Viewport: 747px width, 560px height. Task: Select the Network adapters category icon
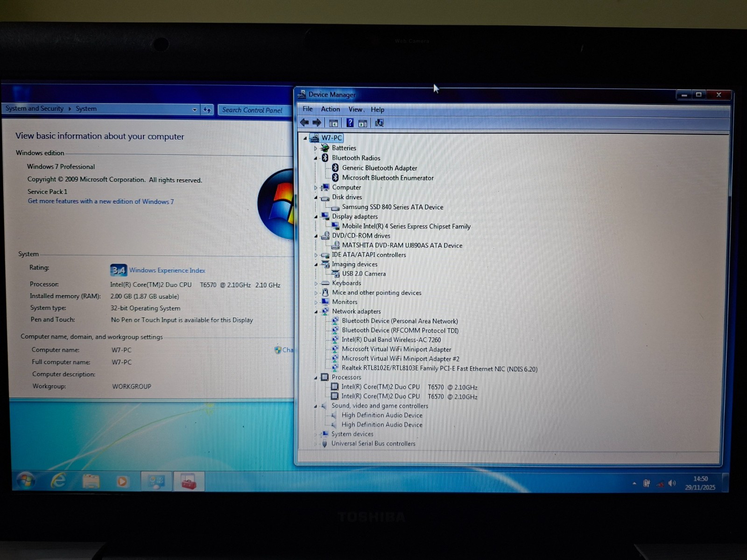click(x=325, y=311)
